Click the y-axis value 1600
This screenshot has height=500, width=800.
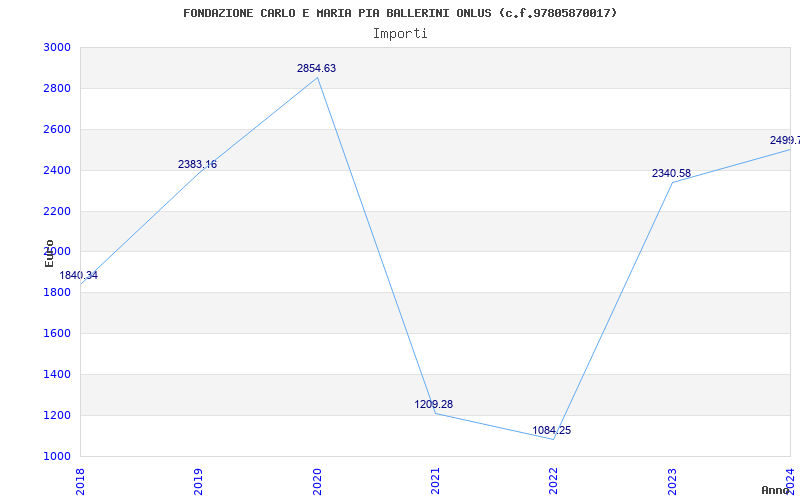click(x=57, y=333)
